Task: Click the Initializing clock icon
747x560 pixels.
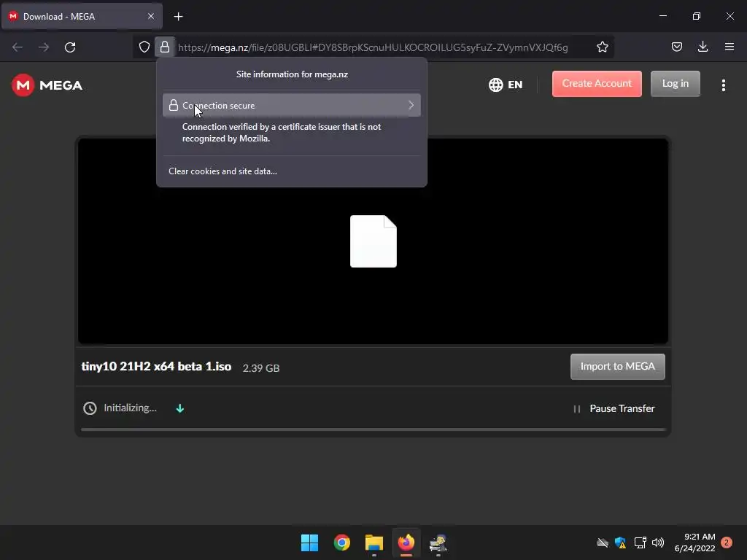Action: point(90,408)
